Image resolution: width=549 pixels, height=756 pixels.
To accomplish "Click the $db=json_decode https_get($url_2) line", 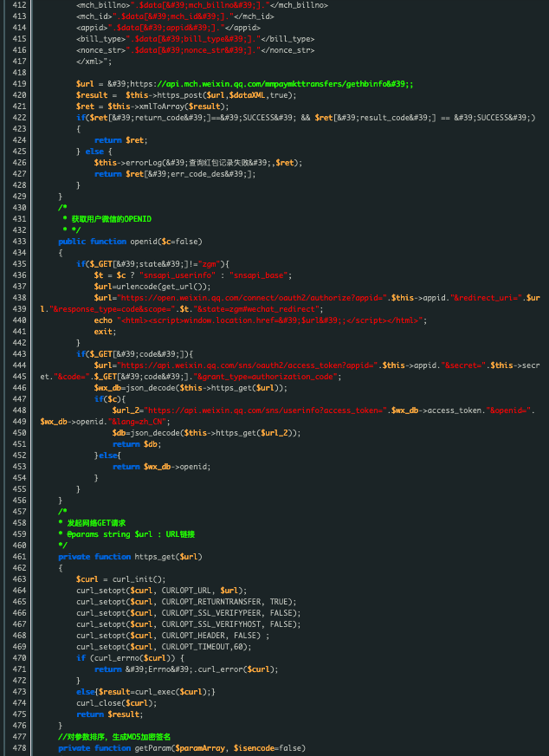I will coord(206,433).
